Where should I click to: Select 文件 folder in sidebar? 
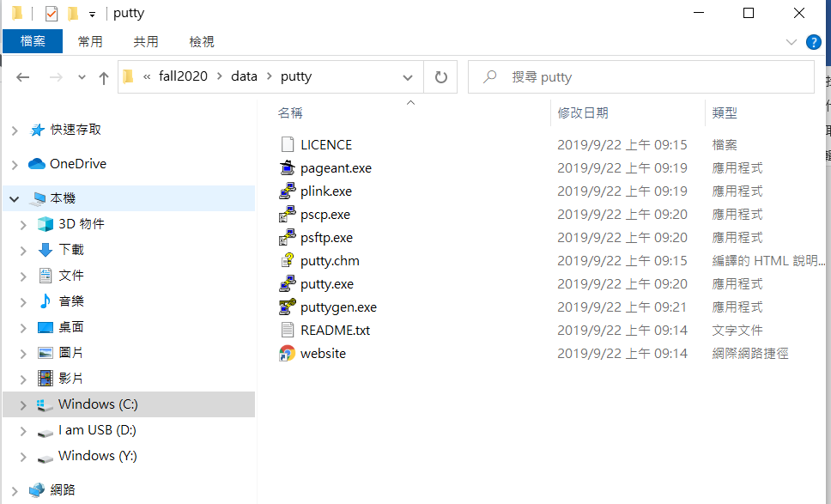click(x=71, y=276)
